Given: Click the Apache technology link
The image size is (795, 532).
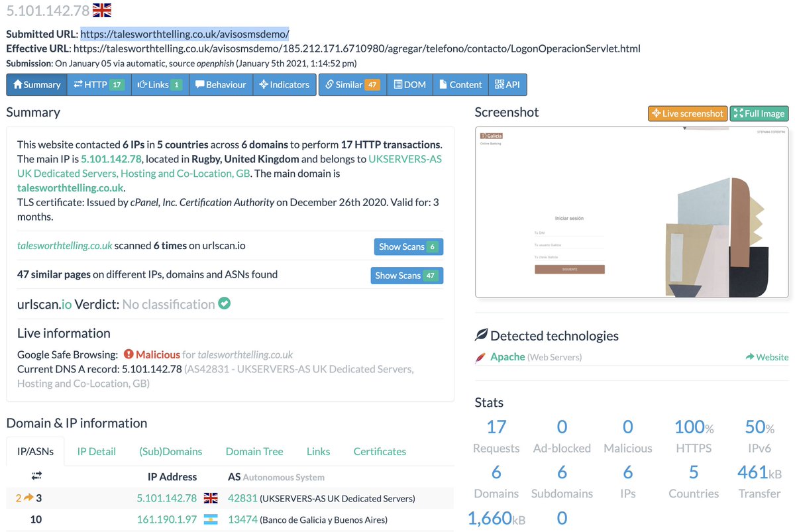Looking at the screenshot, I should (507, 357).
